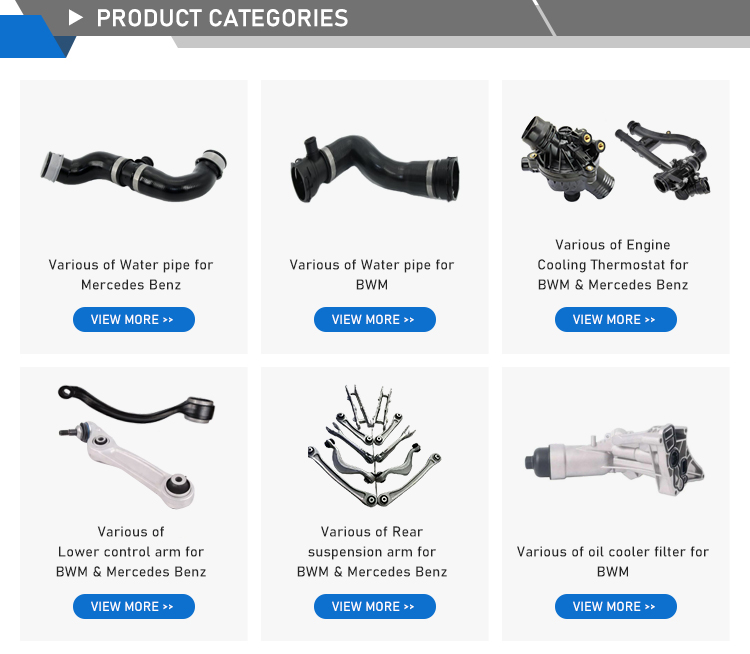Follow the 'Various of oil cooler filter' title
Viewport: 750px width, 654px height.
click(x=613, y=562)
